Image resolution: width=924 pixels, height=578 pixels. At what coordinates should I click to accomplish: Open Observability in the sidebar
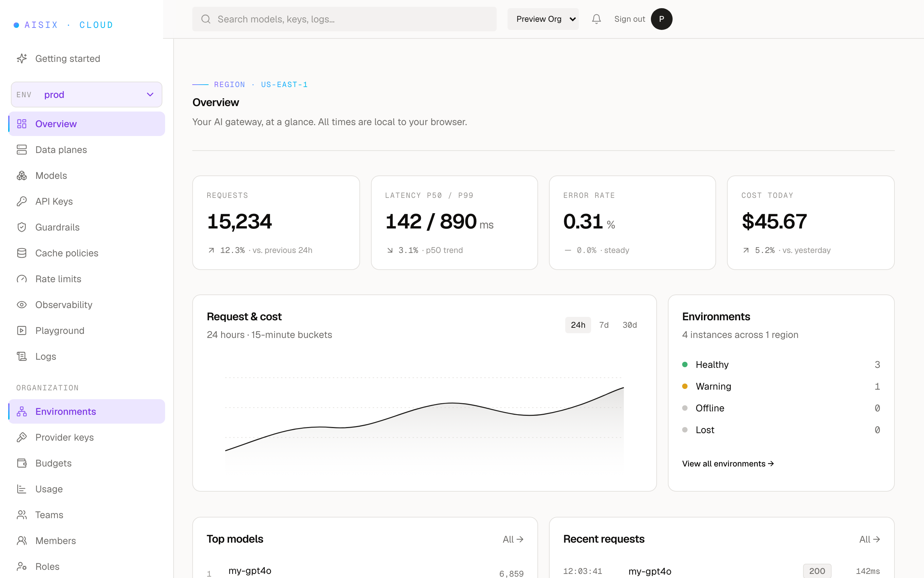[x=87, y=305]
